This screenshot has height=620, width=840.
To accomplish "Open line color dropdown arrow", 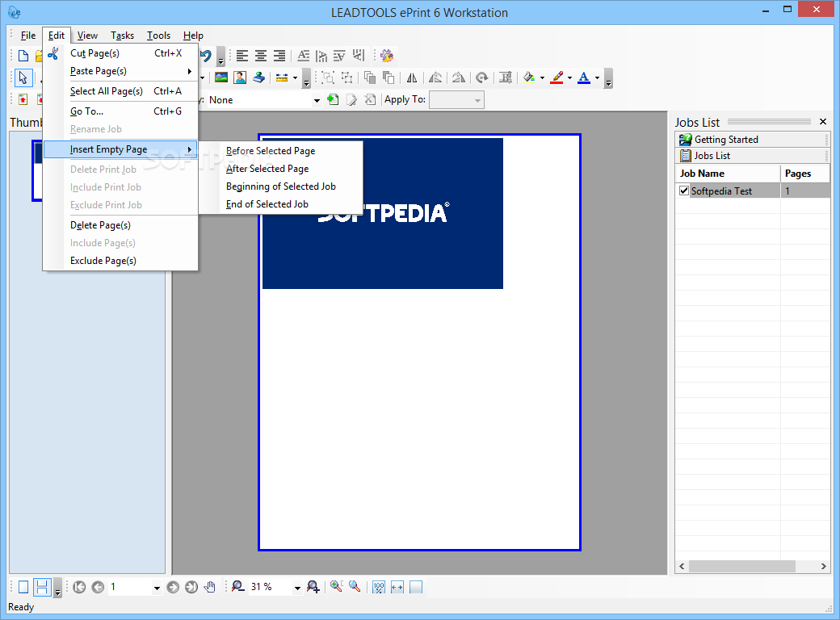I will [569, 78].
